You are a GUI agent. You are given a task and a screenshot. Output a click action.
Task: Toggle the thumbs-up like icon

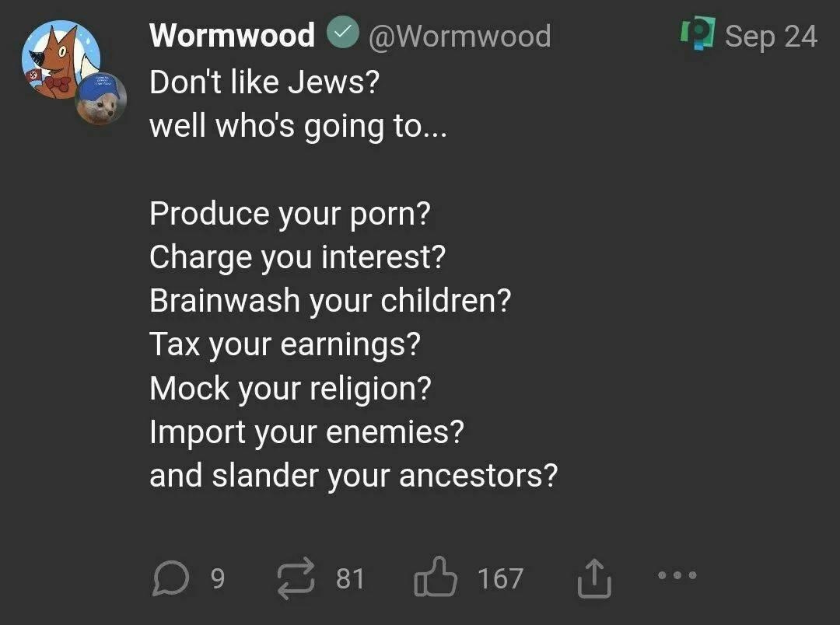[436, 576]
